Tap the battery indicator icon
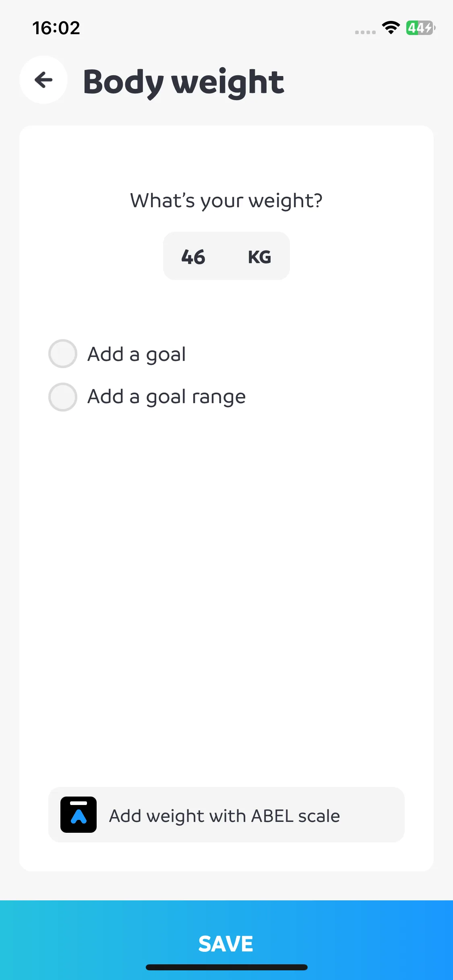 click(x=420, y=28)
